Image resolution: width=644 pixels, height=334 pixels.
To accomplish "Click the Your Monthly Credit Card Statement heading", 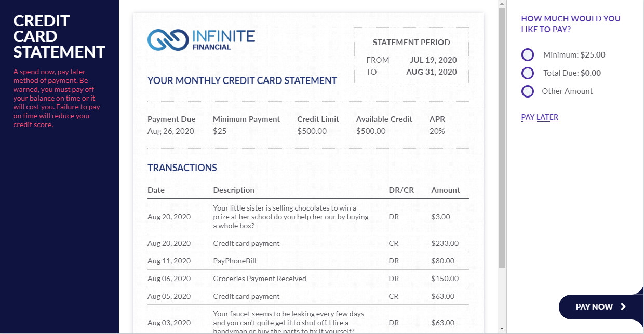I will coord(242,80).
